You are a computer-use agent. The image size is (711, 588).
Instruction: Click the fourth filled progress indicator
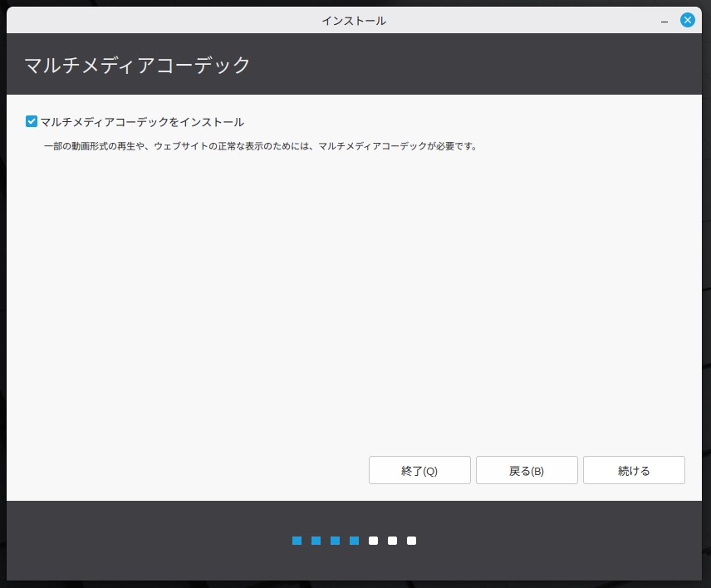pos(354,541)
